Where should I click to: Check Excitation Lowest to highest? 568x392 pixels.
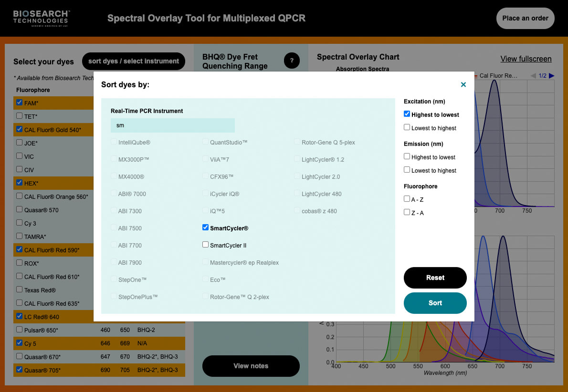coord(407,127)
